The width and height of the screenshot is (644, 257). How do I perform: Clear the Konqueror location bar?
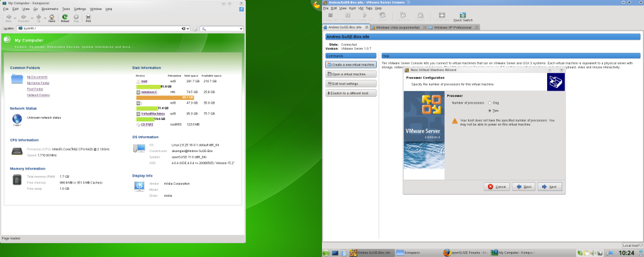(x=184, y=29)
